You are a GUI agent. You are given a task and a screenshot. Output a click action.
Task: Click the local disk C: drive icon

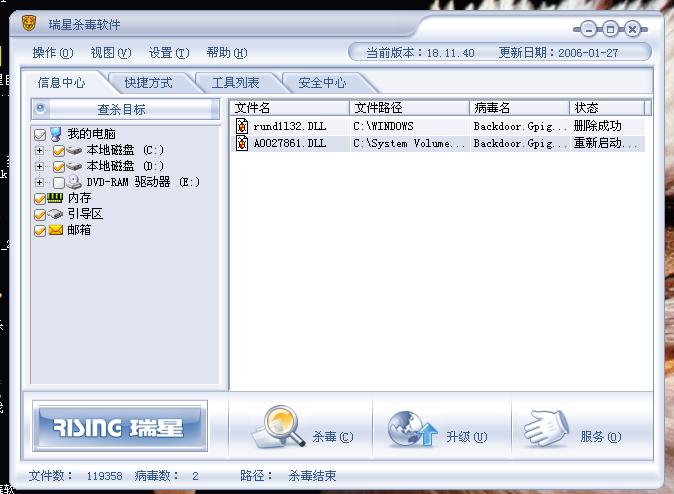tap(74, 150)
